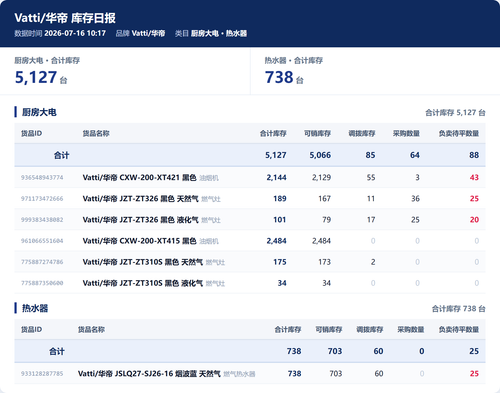Click "101" in the JZT-ZT326 液化气 row
This screenshot has width=500, height=393.
(280, 220)
